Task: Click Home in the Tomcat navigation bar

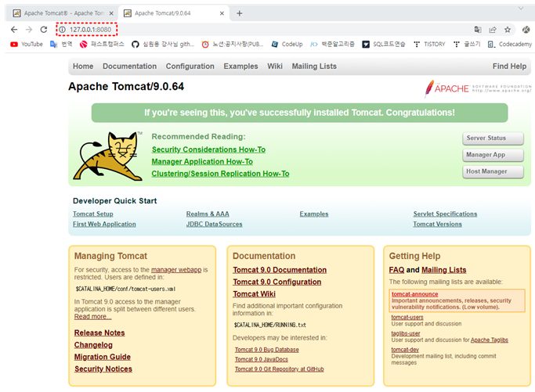Action: pos(83,67)
